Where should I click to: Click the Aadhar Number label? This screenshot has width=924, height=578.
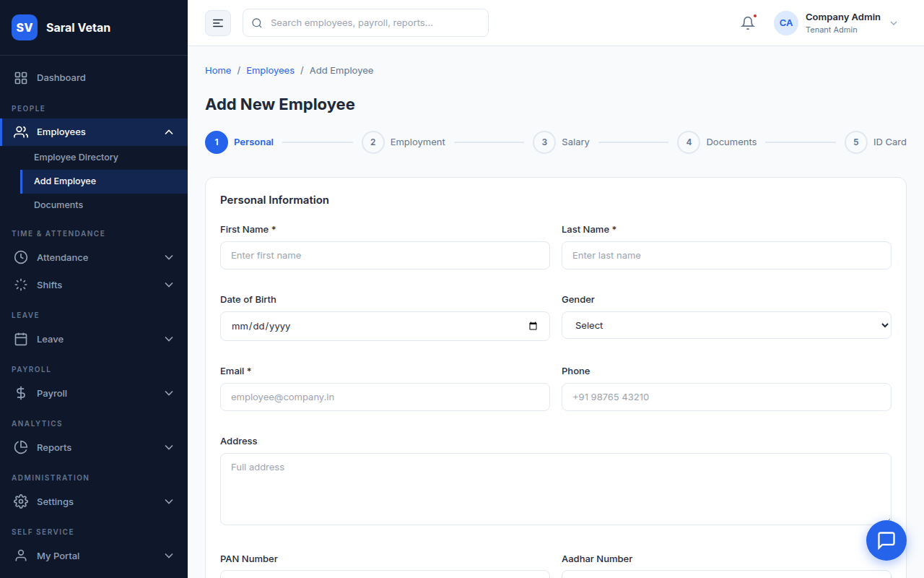(597, 559)
